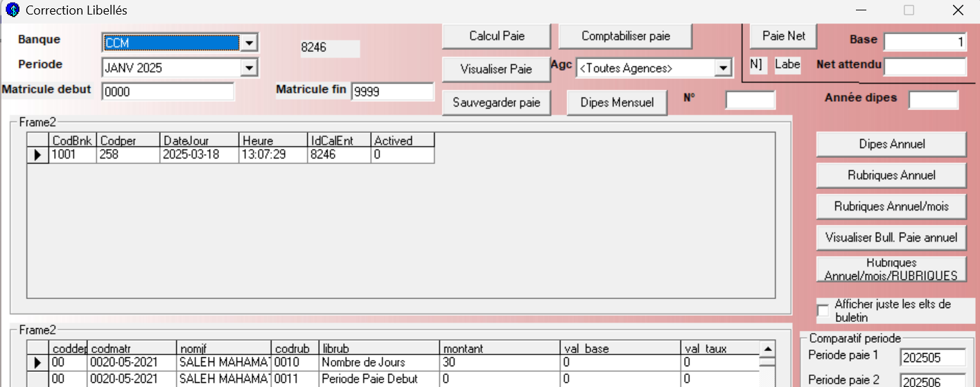Select the Année dipes field

coord(933,100)
